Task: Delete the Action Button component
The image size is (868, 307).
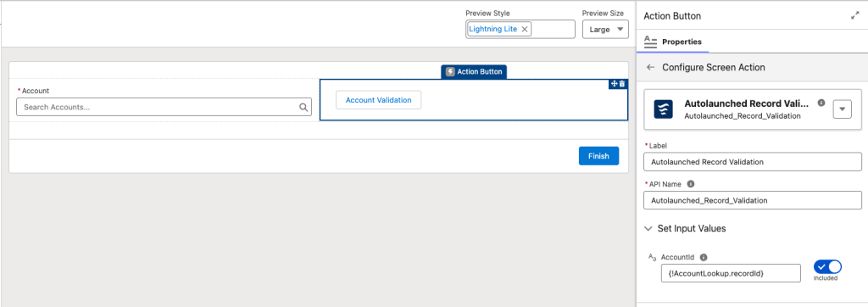Action: pyautogui.click(x=621, y=84)
